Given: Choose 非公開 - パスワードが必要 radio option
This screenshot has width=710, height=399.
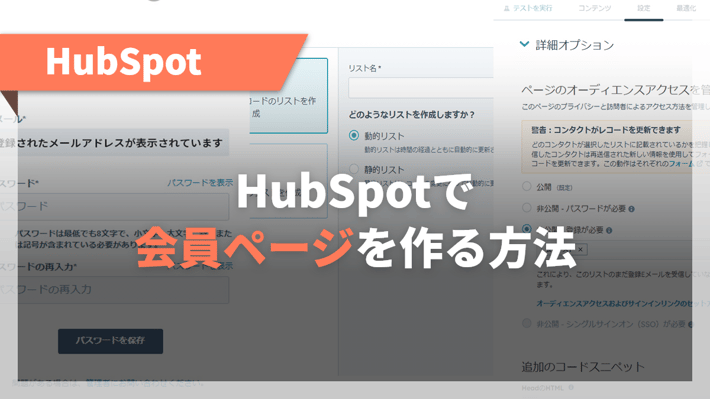Looking at the screenshot, I should pos(526,208).
